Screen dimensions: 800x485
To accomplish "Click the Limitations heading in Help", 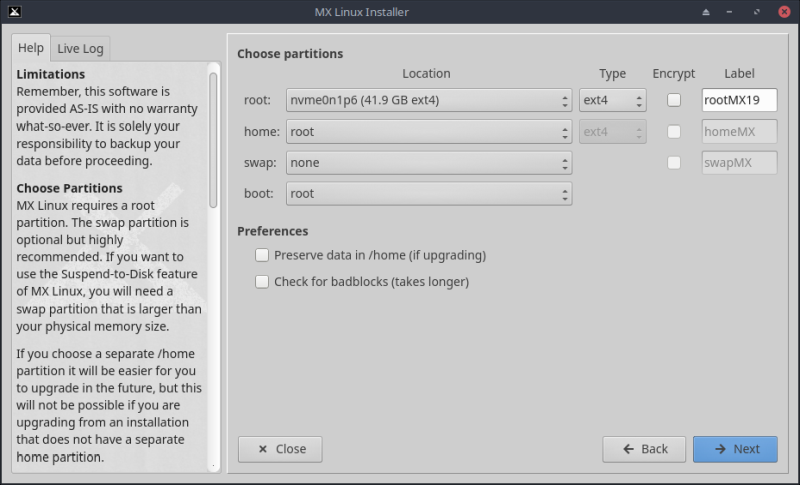I will [x=51, y=74].
